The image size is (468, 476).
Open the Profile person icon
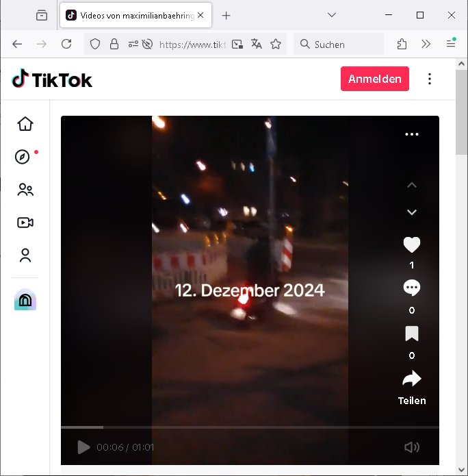25,255
